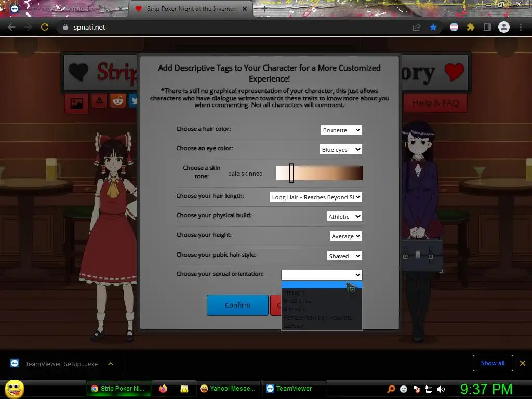Open the Reddit icon link

tap(118, 100)
